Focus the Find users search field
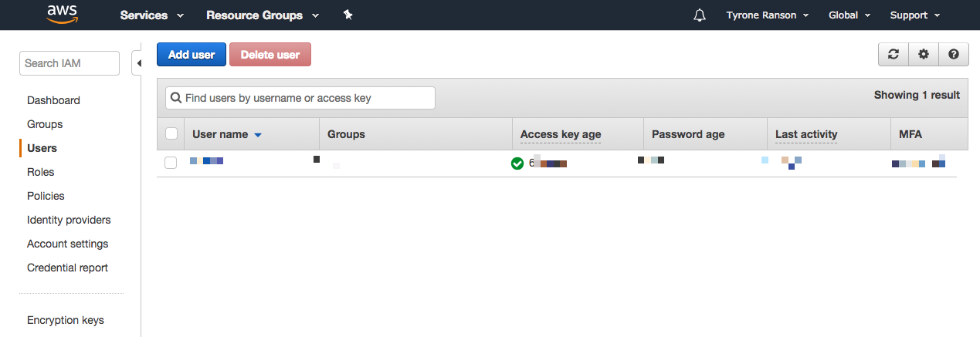 [x=300, y=98]
